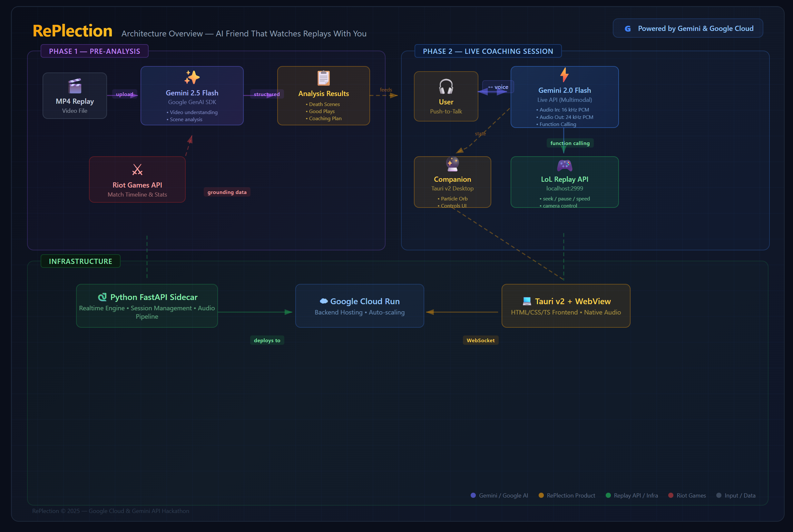The height and width of the screenshot is (532, 793).
Task: Click the Google G logo in the badge
Action: click(x=628, y=29)
